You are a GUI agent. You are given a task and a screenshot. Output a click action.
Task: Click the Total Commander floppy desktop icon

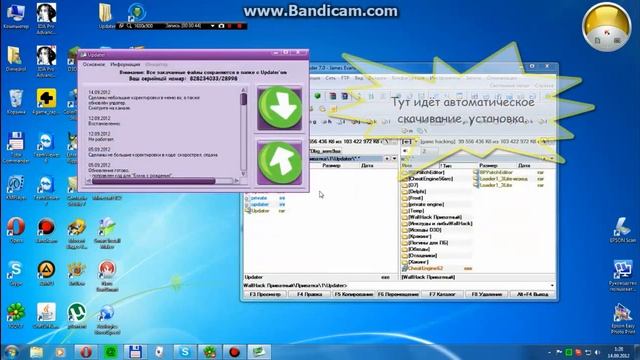[x=16, y=147]
